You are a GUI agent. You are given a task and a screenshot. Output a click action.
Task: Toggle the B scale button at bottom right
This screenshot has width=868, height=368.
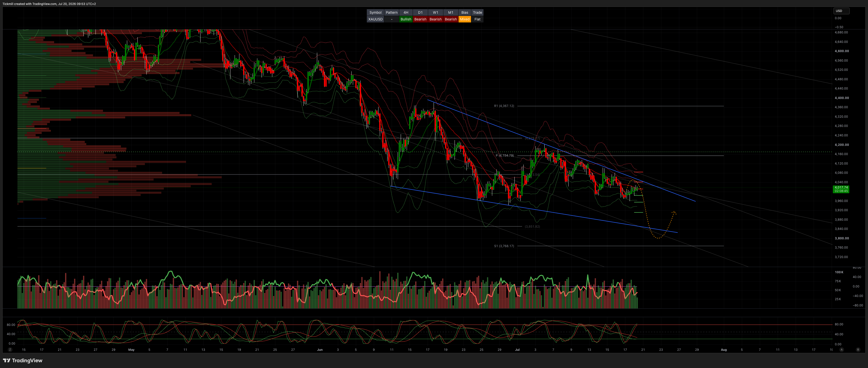(858, 350)
